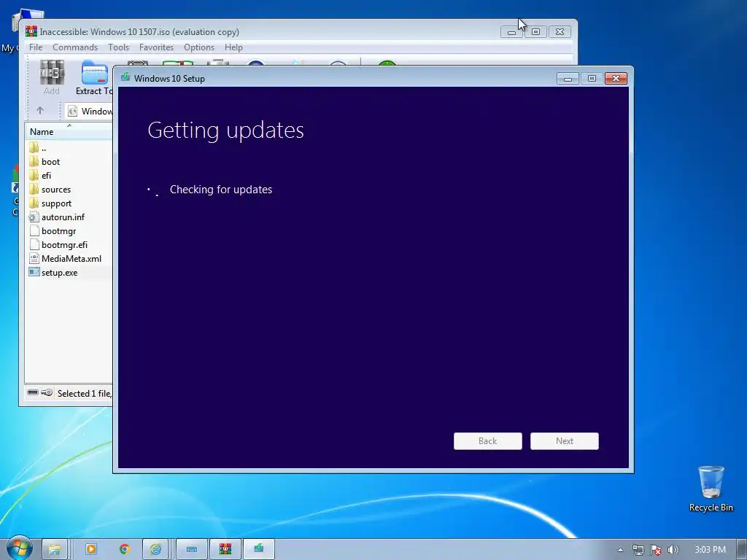The width and height of the screenshot is (747, 560).
Task: Select bootmgr.efi file
Action: (58, 245)
